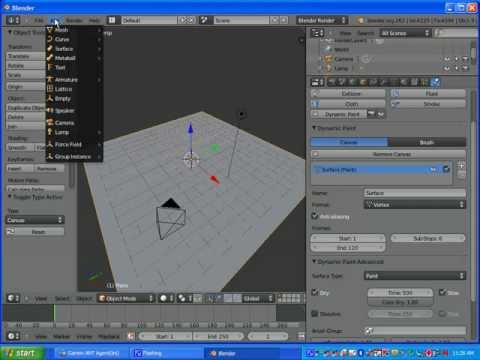Screen dimensions: 480x360
Task: Open the File menu
Action: click(x=39, y=20)
